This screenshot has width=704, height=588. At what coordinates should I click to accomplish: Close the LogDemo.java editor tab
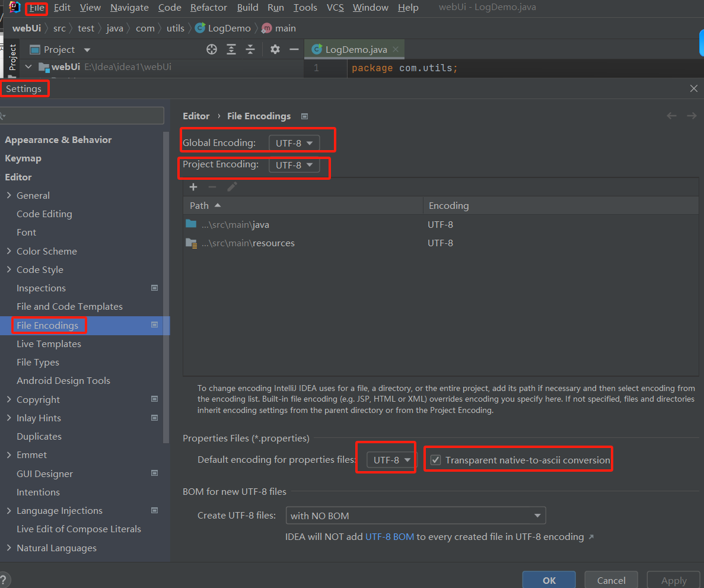(x=396, y=49)
